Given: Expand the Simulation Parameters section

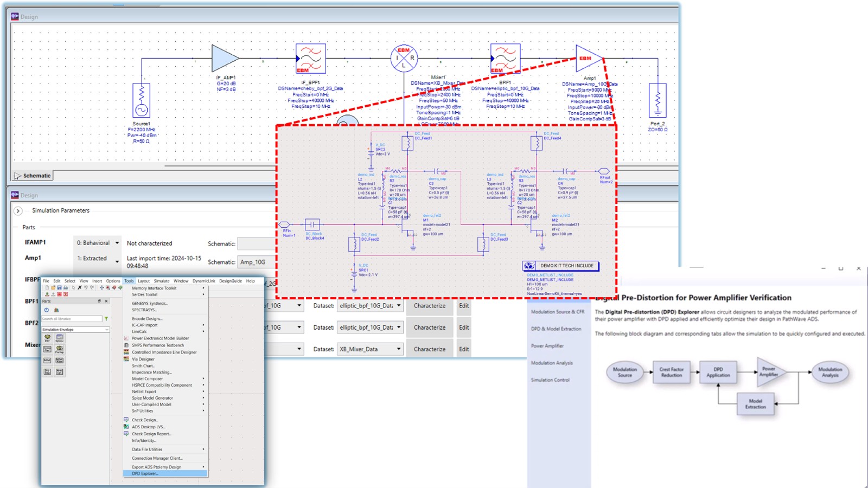Looking at the screenshot, I should 18,211.
